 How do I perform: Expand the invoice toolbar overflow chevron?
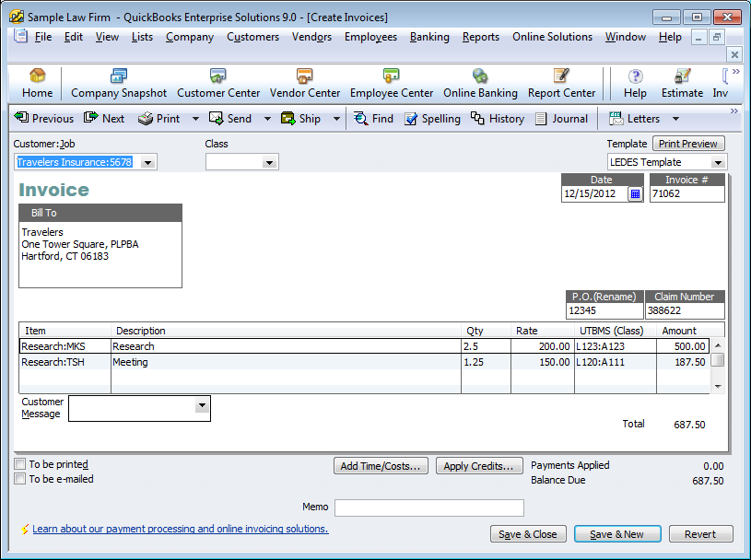(734, 111)
